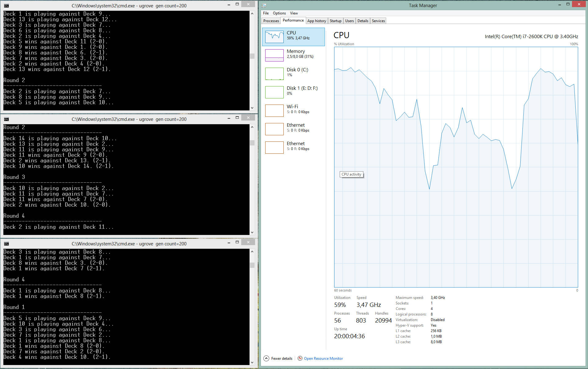
Task: Switch to the Performance tab
Action: 293,20
